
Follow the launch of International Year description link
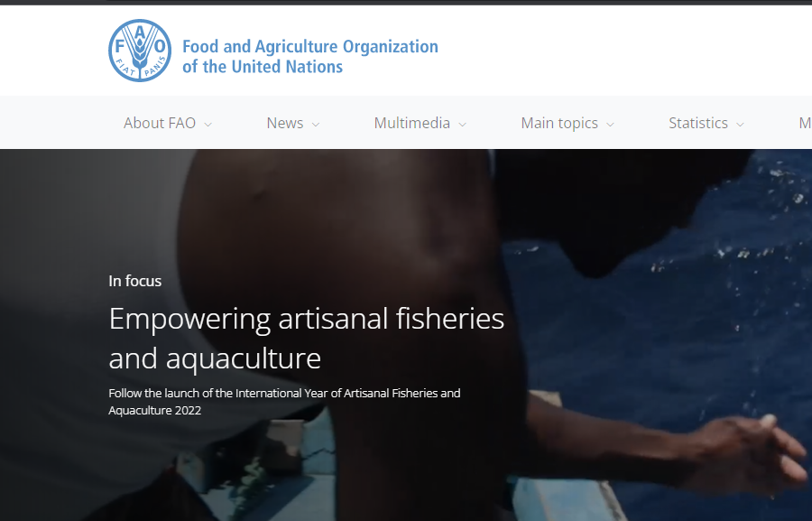click(x=284, y=402)
